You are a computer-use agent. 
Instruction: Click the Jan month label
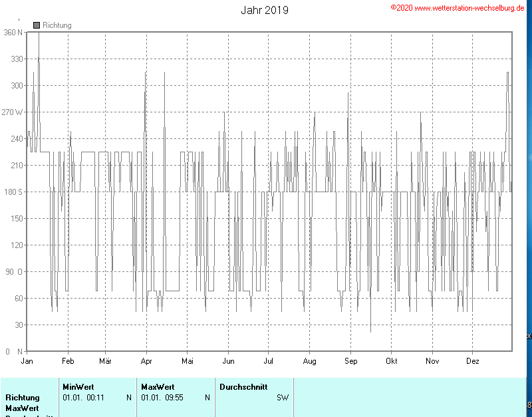[27, 361]
